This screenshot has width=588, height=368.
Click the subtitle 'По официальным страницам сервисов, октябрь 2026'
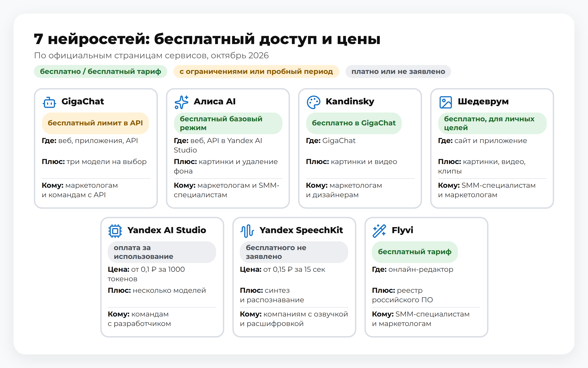(151, 56)
